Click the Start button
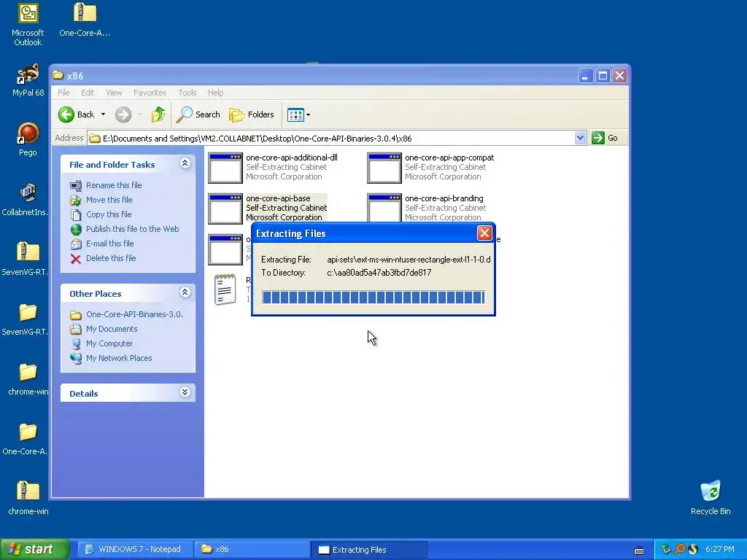Screen dimensions: 747x560 [x=34, y=549]
